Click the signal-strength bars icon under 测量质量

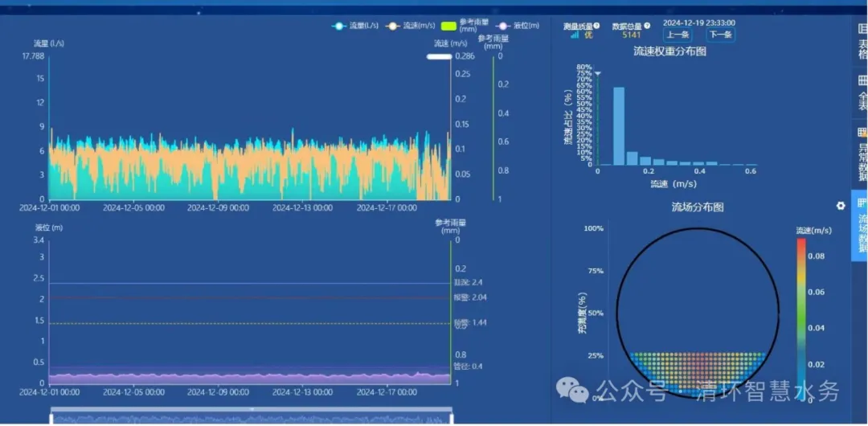575,35
